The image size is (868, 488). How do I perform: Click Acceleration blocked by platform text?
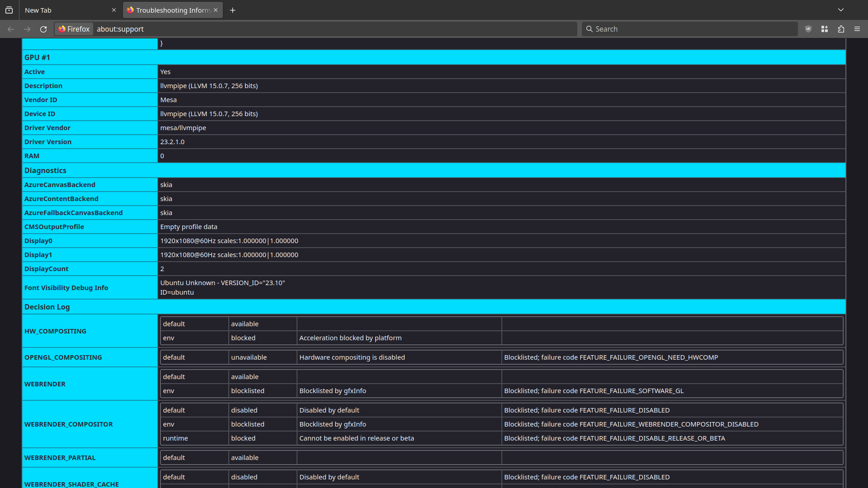pyautogui.click(x=350, y=338)
